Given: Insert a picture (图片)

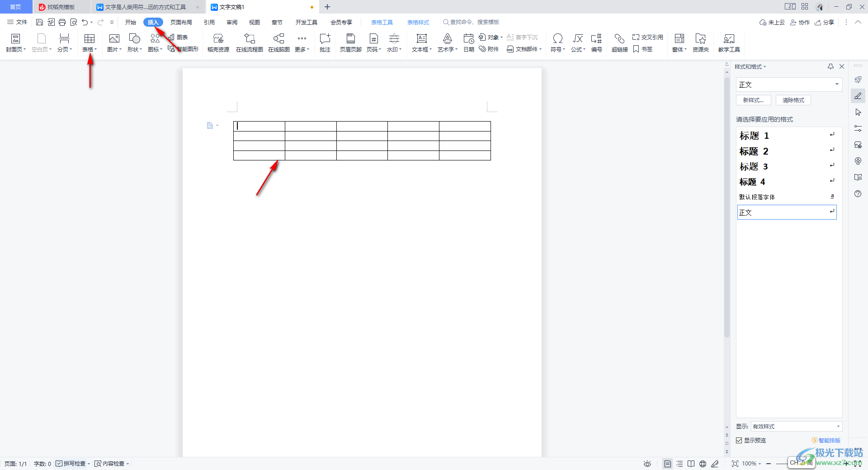Looking at the screenshot, I should click(x=114, y=43).
